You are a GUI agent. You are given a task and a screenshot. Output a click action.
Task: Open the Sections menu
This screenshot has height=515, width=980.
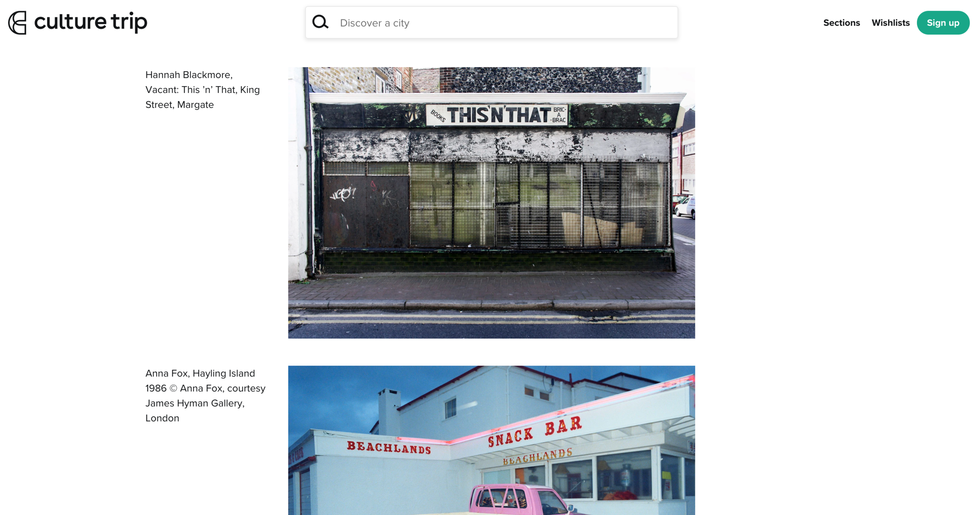pyautogui.click(x=841, y=23)
